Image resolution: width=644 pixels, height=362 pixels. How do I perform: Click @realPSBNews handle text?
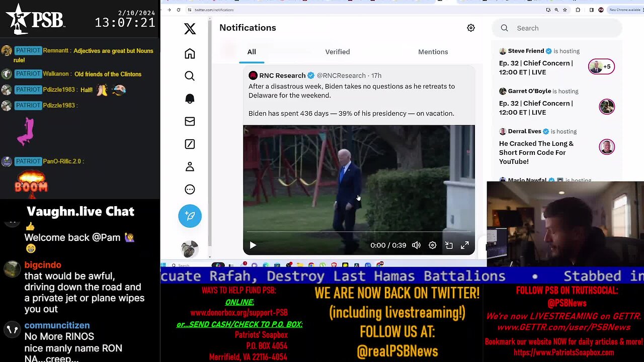pos(397,351)
